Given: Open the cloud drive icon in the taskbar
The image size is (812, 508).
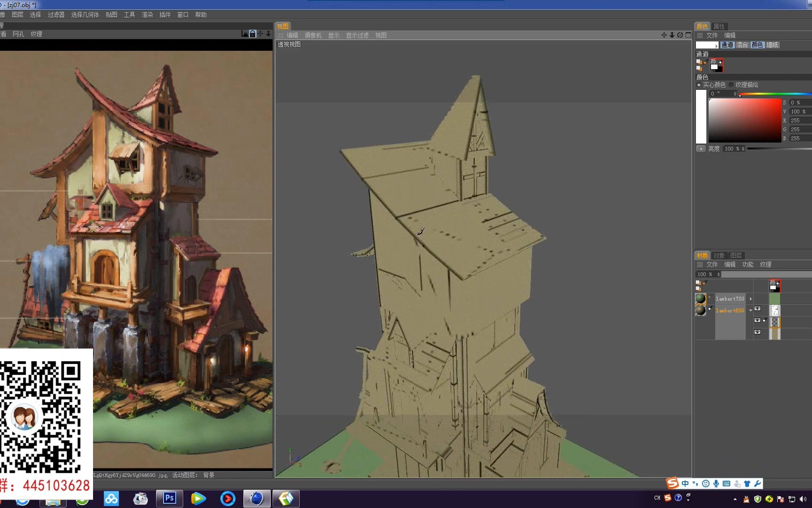Looking at the screenshot, I should (x=111, y=498).
